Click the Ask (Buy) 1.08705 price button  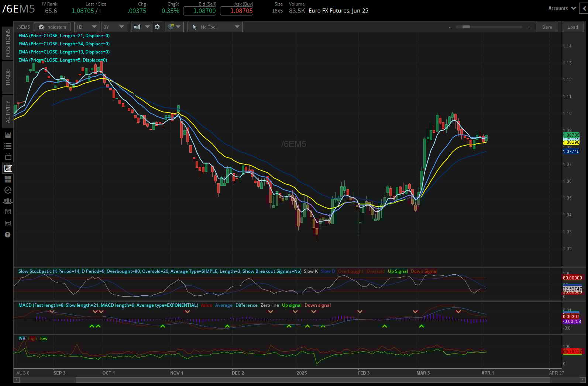pyautogui.click(x=237, y=11)
